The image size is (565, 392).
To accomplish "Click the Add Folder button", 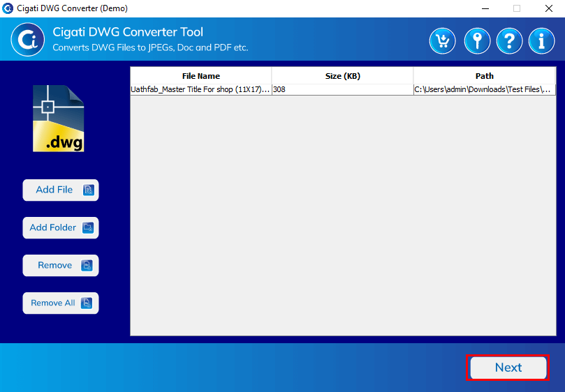I will 61,228.
